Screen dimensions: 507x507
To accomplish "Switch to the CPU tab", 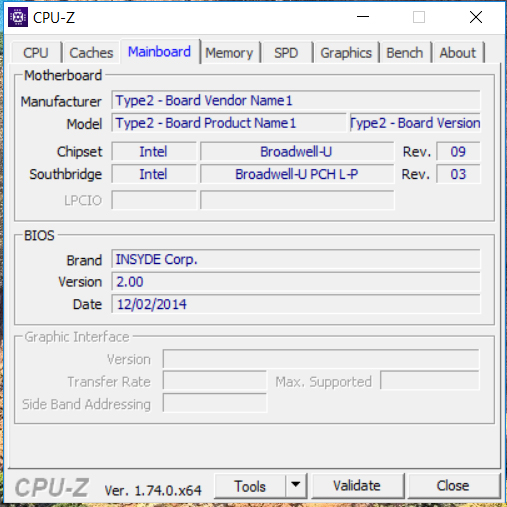I will click(36, 53).
